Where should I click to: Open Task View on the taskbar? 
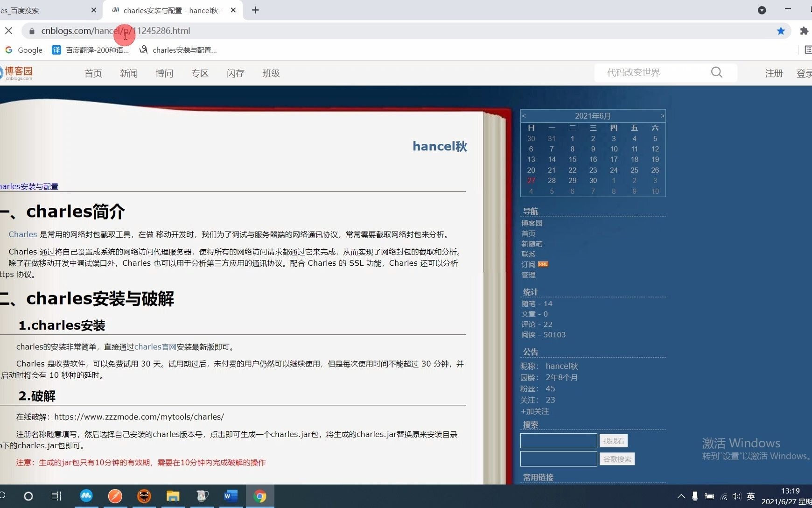(x=56, y=496)
